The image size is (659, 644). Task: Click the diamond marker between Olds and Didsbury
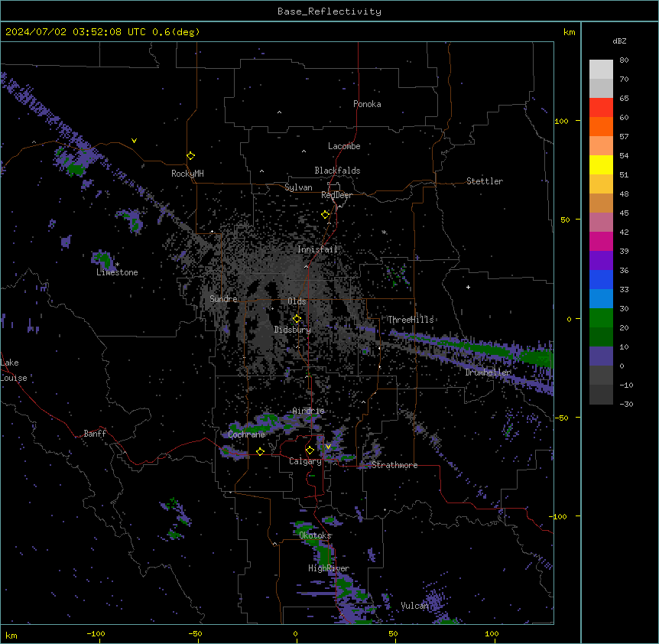click(x=297, y=319)
